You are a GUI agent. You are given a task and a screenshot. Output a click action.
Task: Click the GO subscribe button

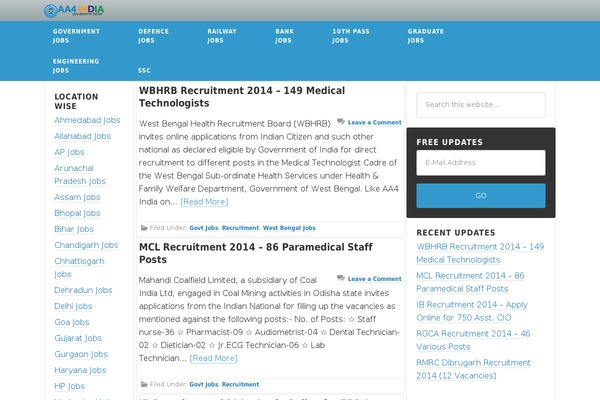tap(481, 196)
